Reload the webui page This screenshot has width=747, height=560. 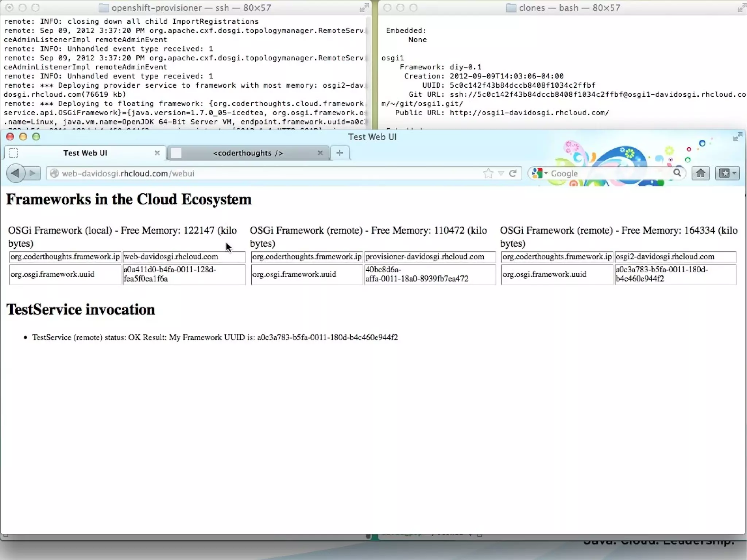click(x=513, y=173)
